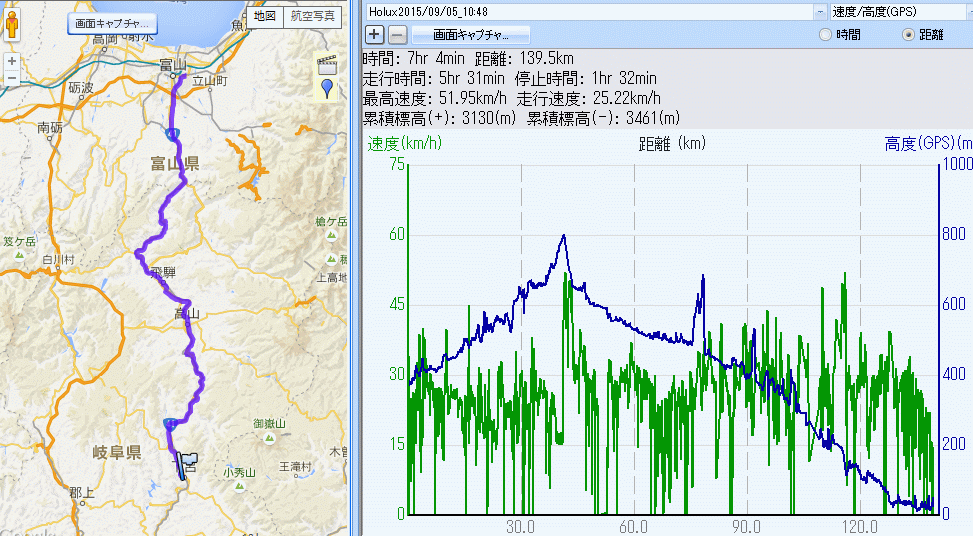Click 画面キャプチャ button in graph toolbar

pyautogui.click(x=470, y=34)
